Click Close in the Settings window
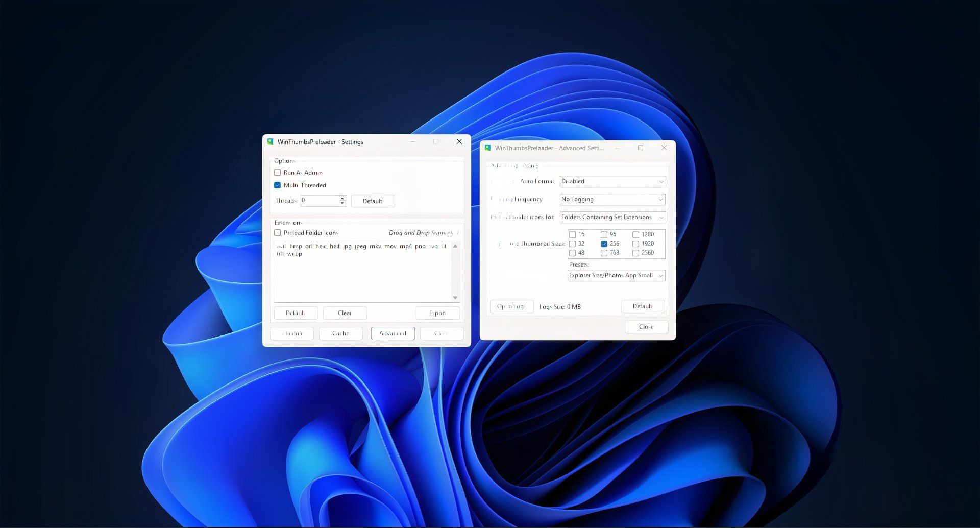Screen dimensions: 980x528 [x=442, y=333]
